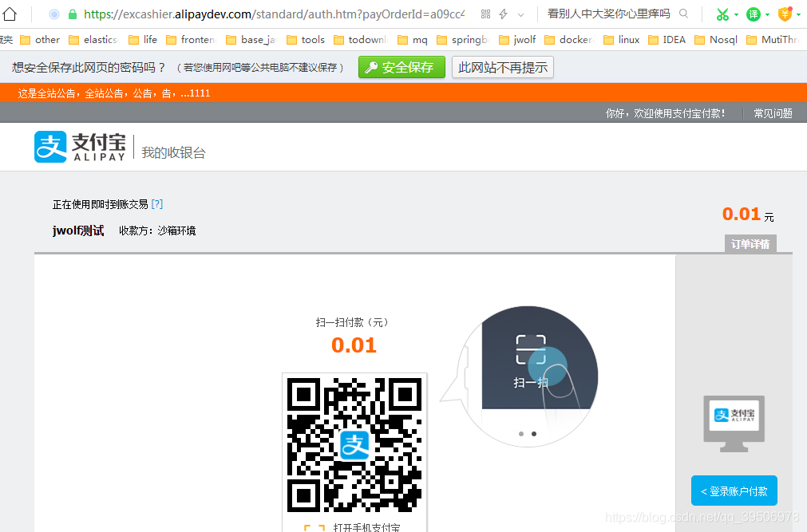Open the 'IDEA' bookmarks folder

pos(667,40)
